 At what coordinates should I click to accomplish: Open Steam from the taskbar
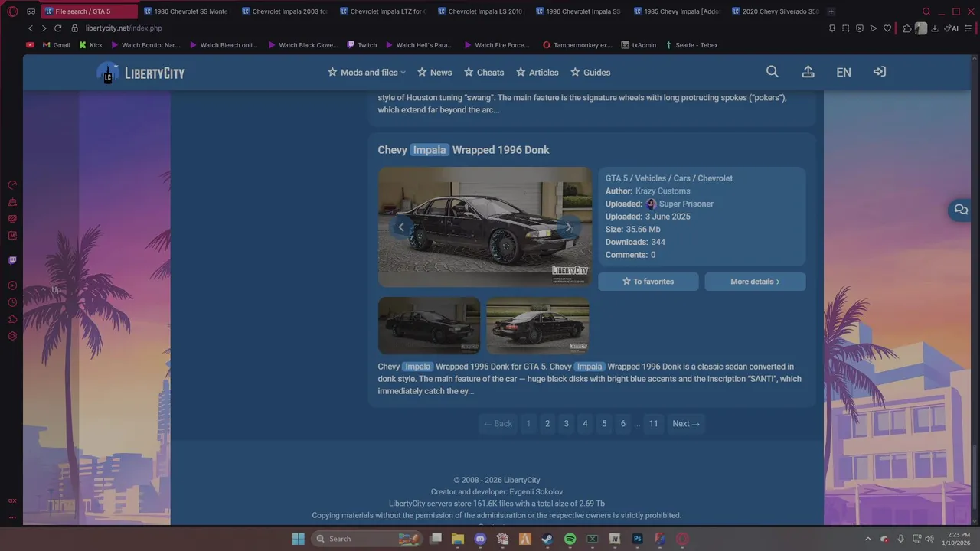(x=547, y=539)
